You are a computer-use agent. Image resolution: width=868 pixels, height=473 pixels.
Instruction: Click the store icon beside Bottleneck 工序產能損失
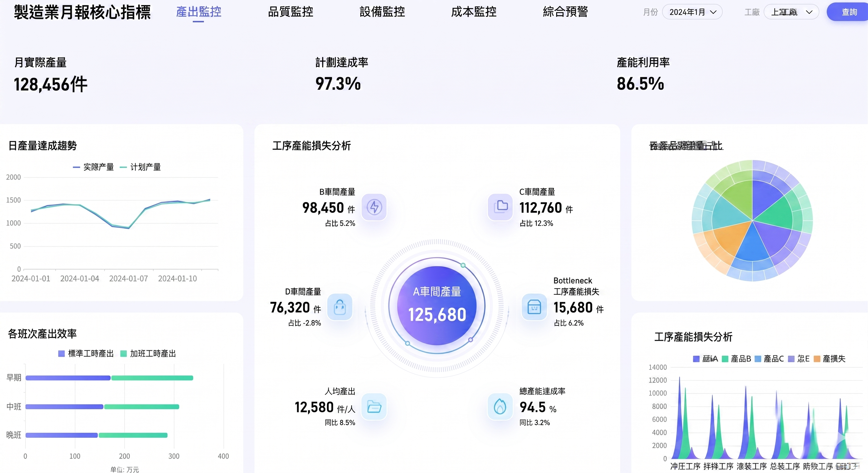tap(534, 307)
